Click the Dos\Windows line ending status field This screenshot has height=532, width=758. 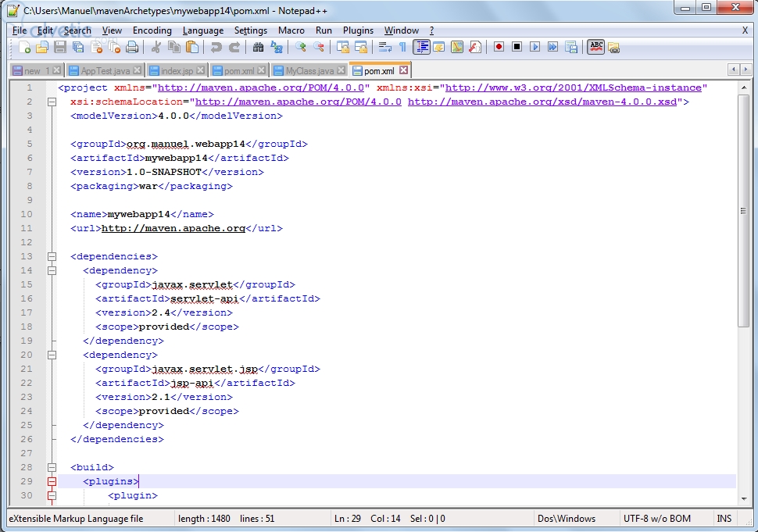click(x=566, y=519)
